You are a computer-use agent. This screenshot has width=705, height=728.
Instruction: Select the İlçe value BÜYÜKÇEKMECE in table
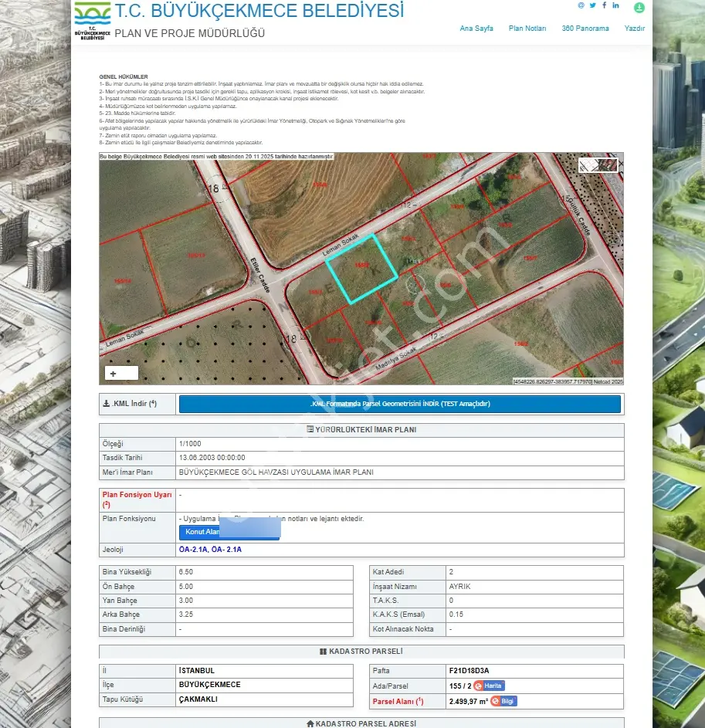pos(210,685)
